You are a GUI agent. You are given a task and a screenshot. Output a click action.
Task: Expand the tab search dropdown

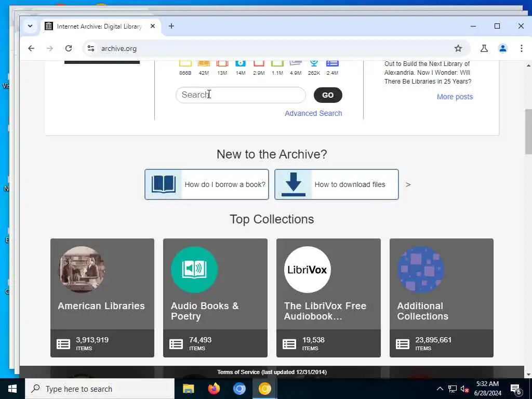coord(30,26)
